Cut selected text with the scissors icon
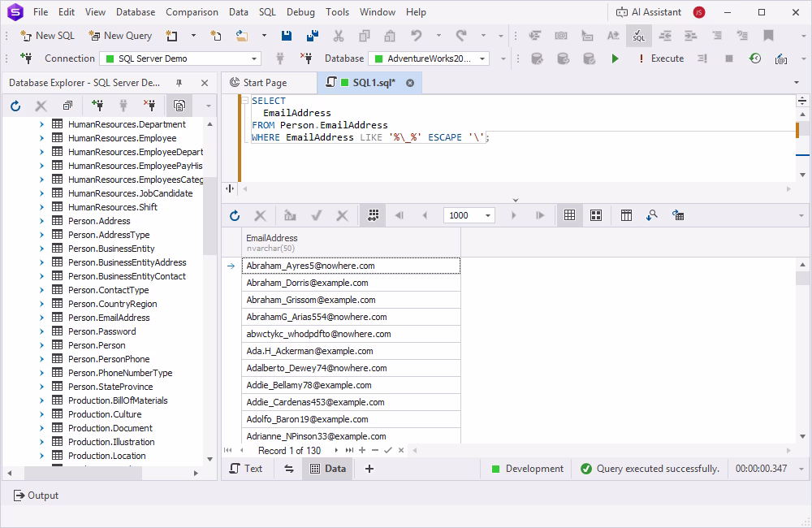 click(340, 36)
